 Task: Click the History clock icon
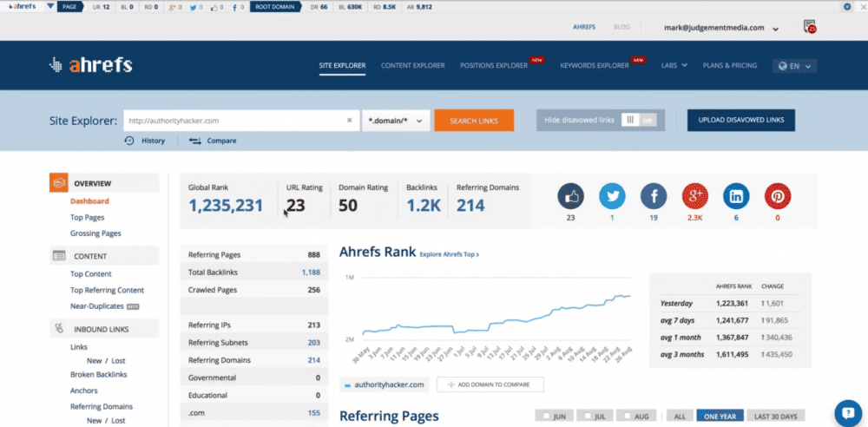(x=129, y=141)
